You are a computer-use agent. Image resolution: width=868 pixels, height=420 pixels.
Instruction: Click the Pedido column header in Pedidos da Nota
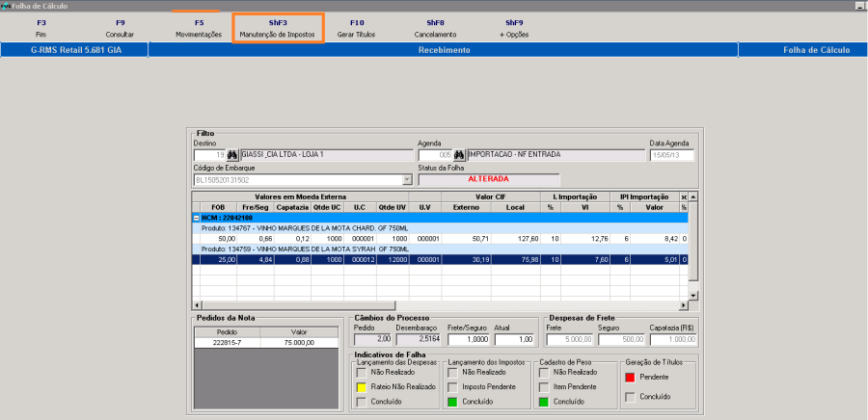tap(227, 332)
